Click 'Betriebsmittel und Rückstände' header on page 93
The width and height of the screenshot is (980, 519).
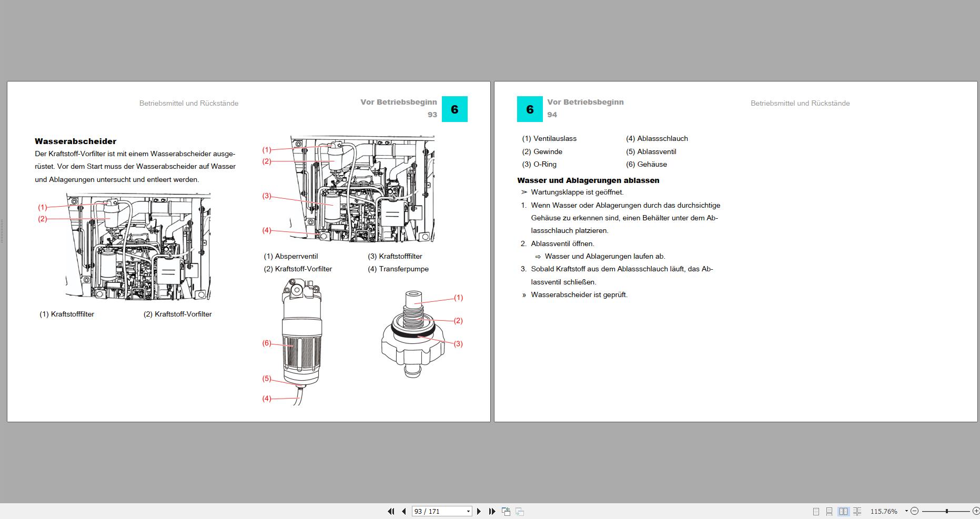pos(189,103)
